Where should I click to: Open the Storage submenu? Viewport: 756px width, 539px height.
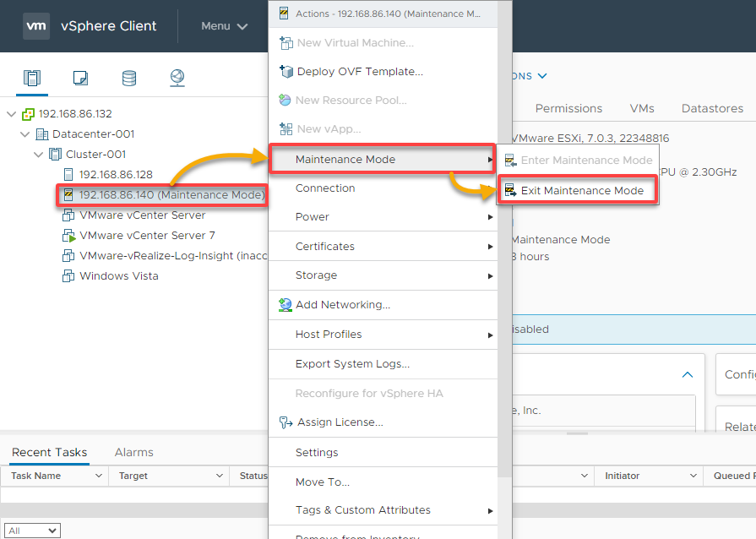[x=383, y=275]
